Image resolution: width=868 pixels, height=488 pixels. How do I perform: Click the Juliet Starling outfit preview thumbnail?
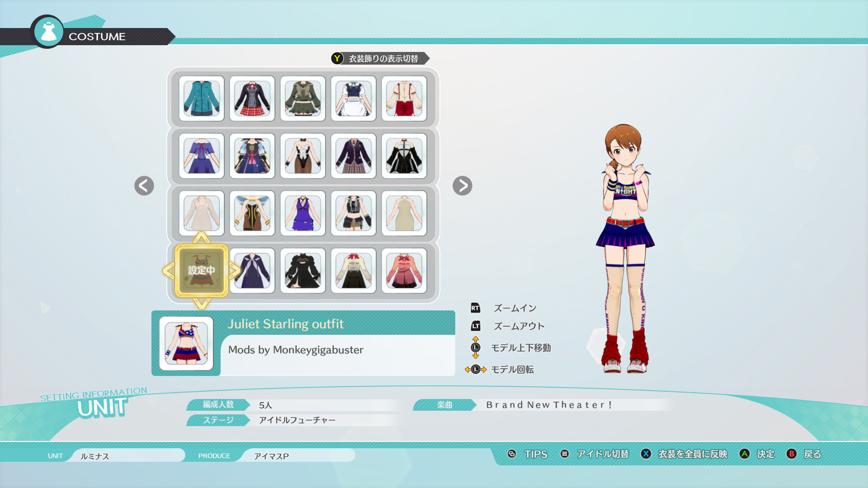click(186, 343)
